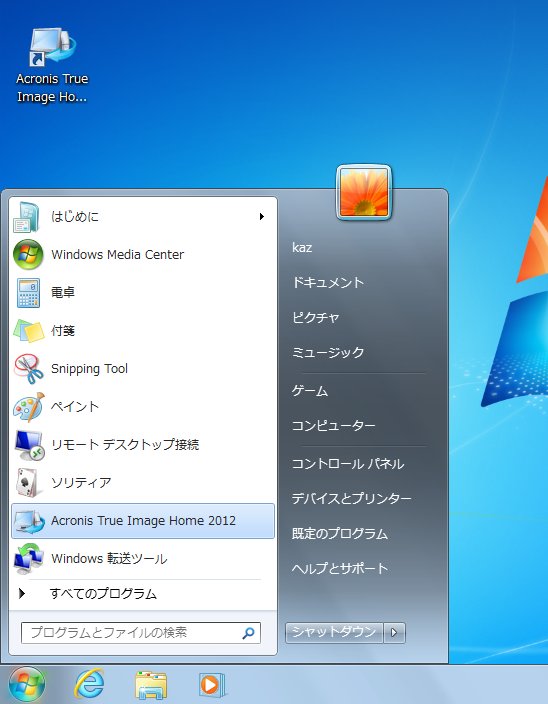Click the シャットダウン button

334,633
